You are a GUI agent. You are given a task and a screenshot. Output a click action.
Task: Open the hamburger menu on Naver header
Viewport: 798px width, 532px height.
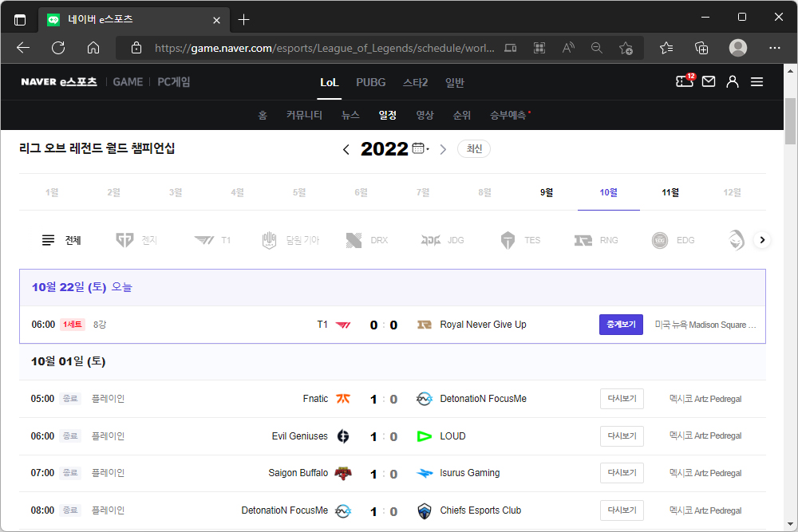(757, 82)
